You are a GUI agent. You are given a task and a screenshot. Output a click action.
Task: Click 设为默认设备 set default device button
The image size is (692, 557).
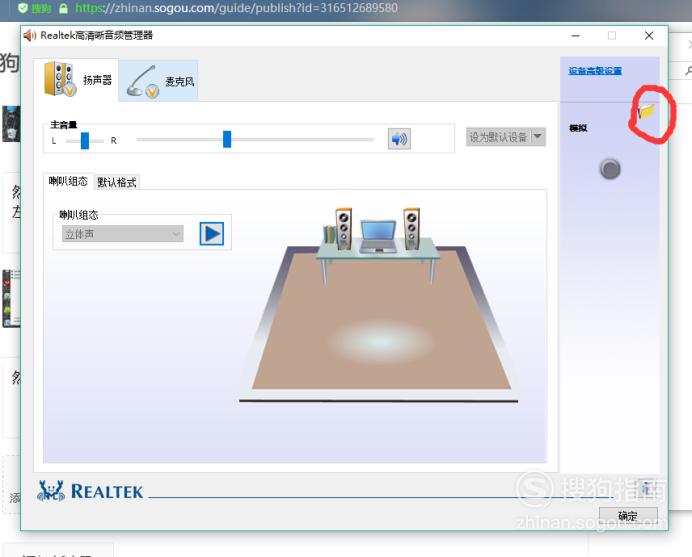point(499,137)
